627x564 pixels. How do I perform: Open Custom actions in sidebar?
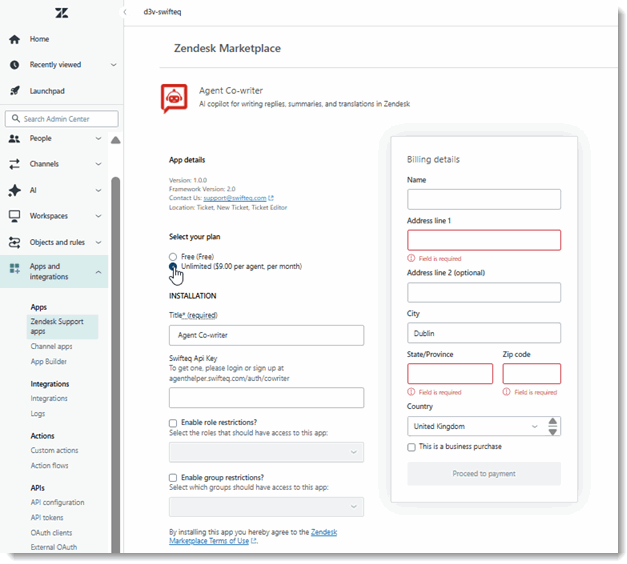pos(54,450)
